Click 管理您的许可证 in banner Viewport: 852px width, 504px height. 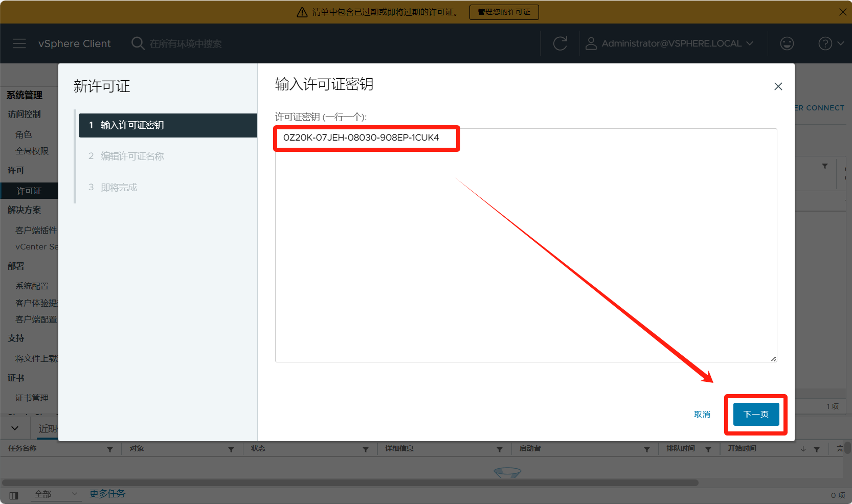point(504,12)
